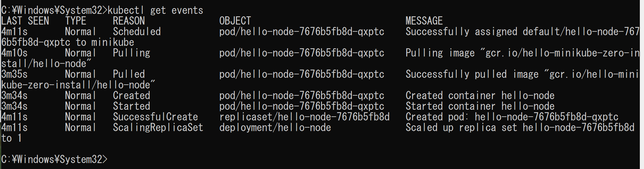The width and height of the screenshot is (644, 169).
Task: Click the LAST SEEN column header
Action: pyautogui.click(x=25, y=21)
